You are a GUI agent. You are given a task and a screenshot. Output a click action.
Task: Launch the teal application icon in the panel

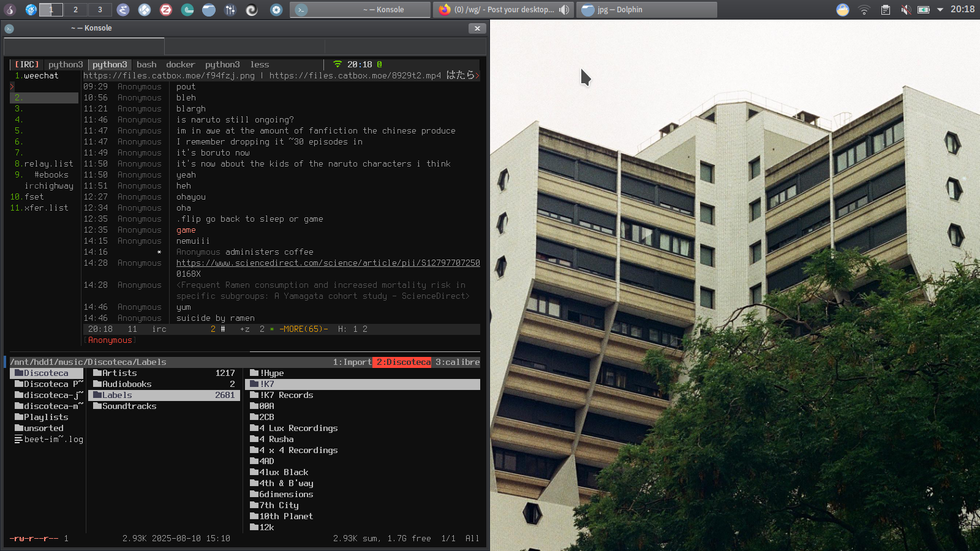187,9
